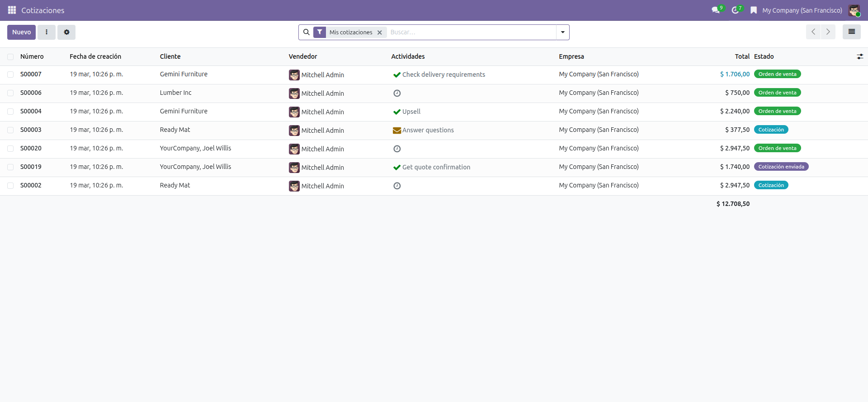The height and width of the screenshot is (402, 868).
Task: Remove the Mis cotizaciones filter
Action: pos(380,33)
